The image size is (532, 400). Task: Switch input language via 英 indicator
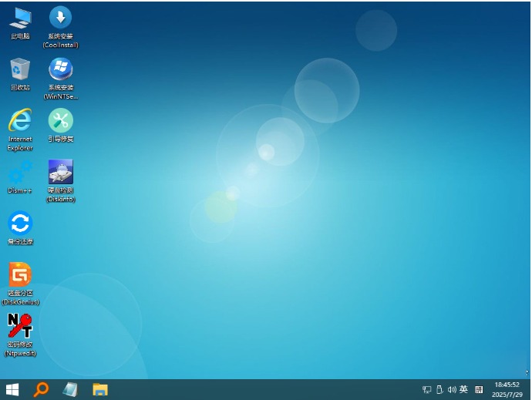[463, 389]
